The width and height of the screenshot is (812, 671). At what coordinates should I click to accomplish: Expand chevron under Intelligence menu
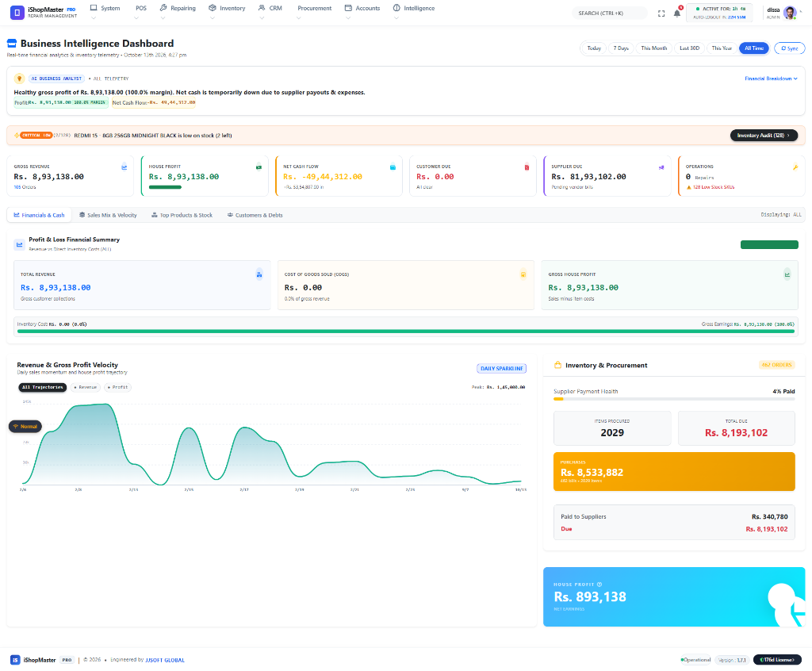[x=396, y=18]
